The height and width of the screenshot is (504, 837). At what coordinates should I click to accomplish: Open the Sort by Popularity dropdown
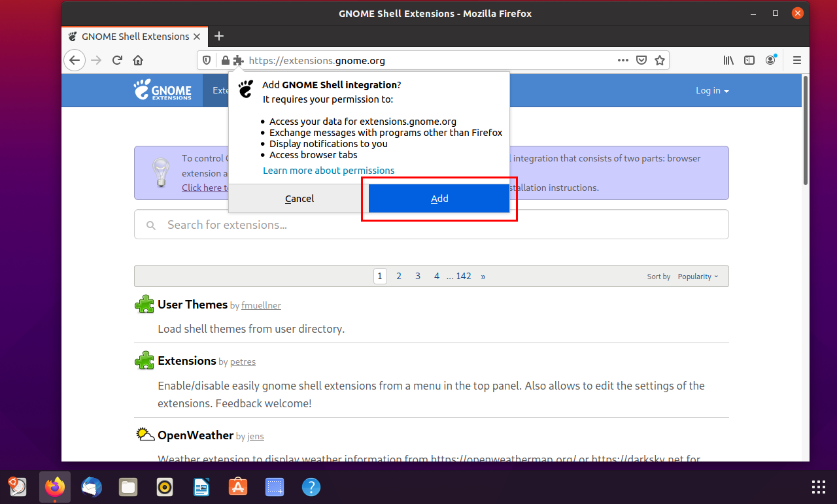tap(698, 277)
